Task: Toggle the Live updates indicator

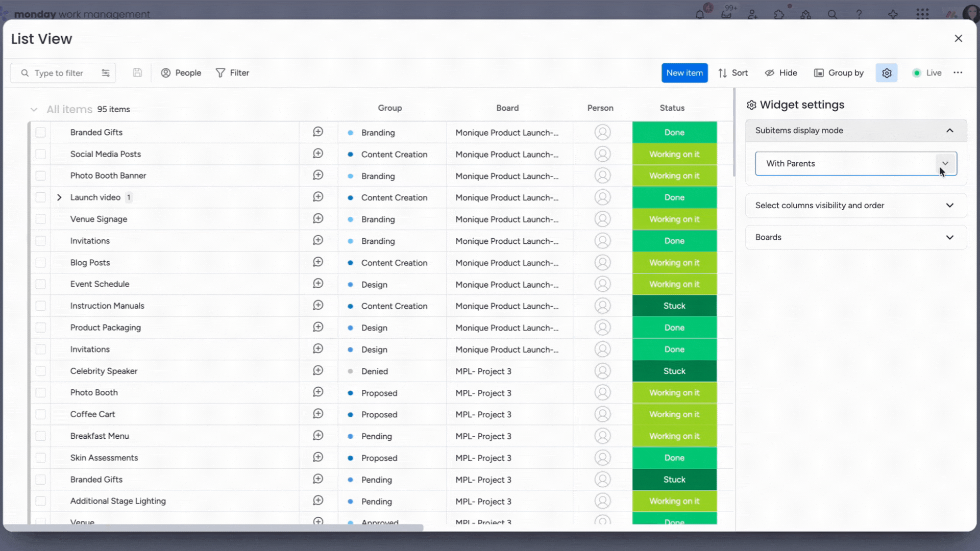Action: coord(927,73)
